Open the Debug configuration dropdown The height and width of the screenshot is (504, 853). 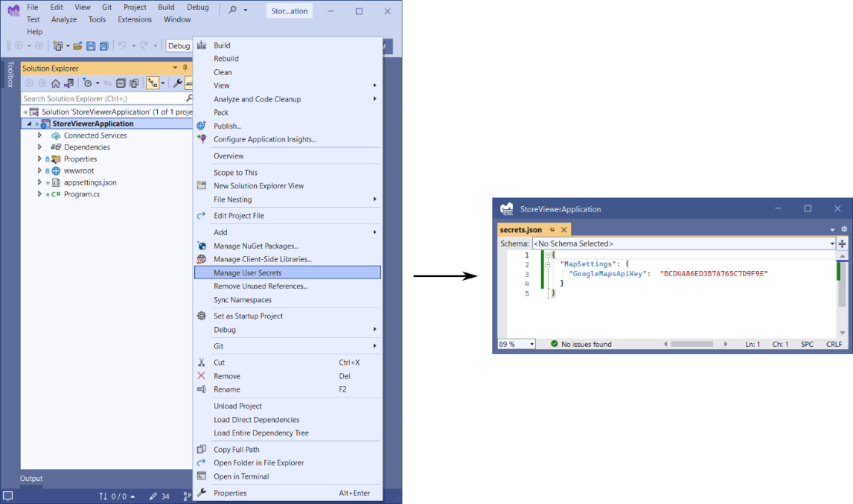(179, 45)
